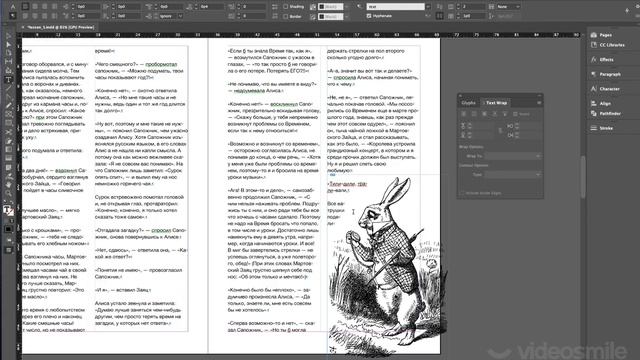Open the Shading color dropdown
The height and width of the screenshot is (360, 640).
point(347,7)
